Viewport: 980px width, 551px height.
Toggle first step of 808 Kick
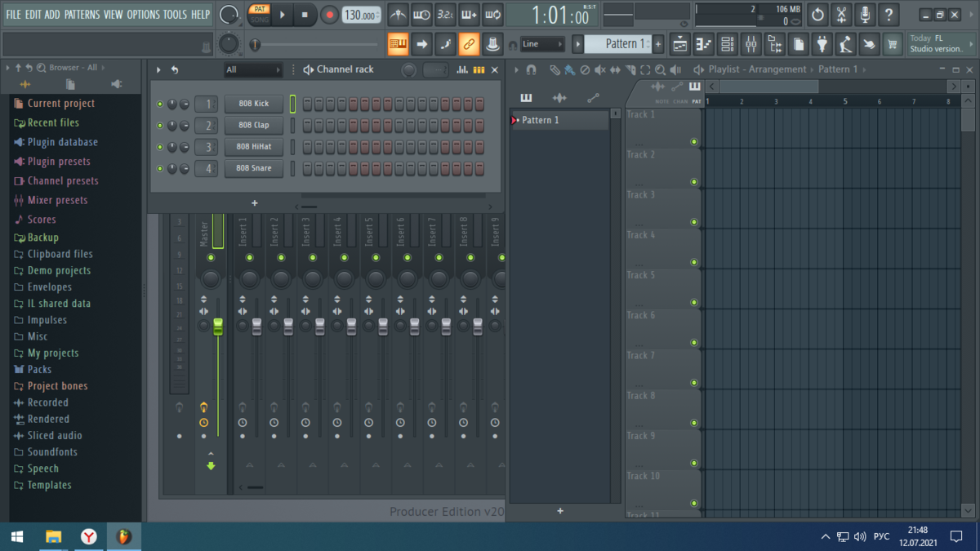coord(307,104)
